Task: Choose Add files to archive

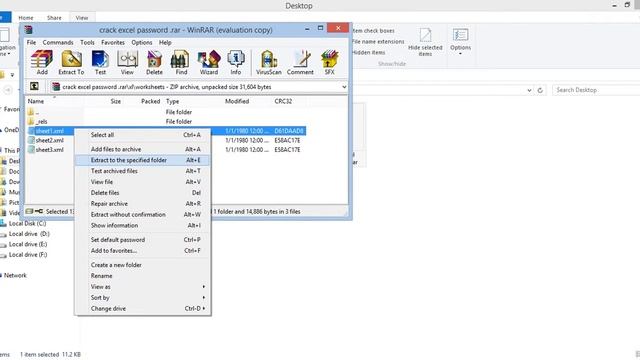Action: coord(142,149)
